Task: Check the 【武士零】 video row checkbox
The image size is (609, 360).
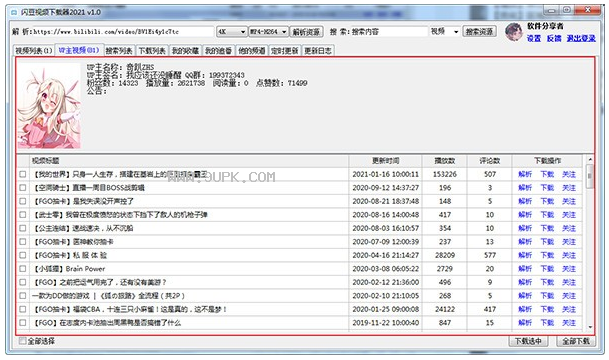Action: tap(23, 215)
